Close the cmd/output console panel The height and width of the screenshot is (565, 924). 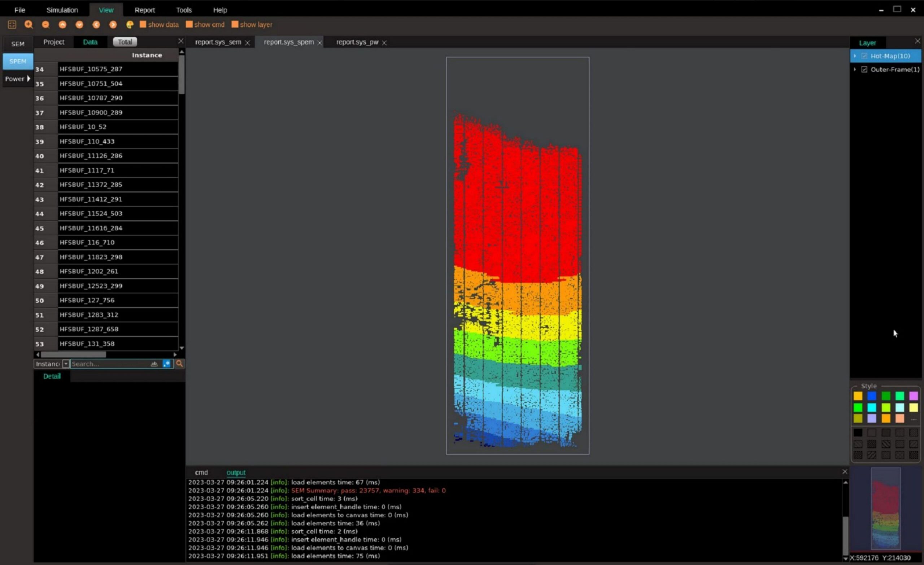tap(845, 471)
